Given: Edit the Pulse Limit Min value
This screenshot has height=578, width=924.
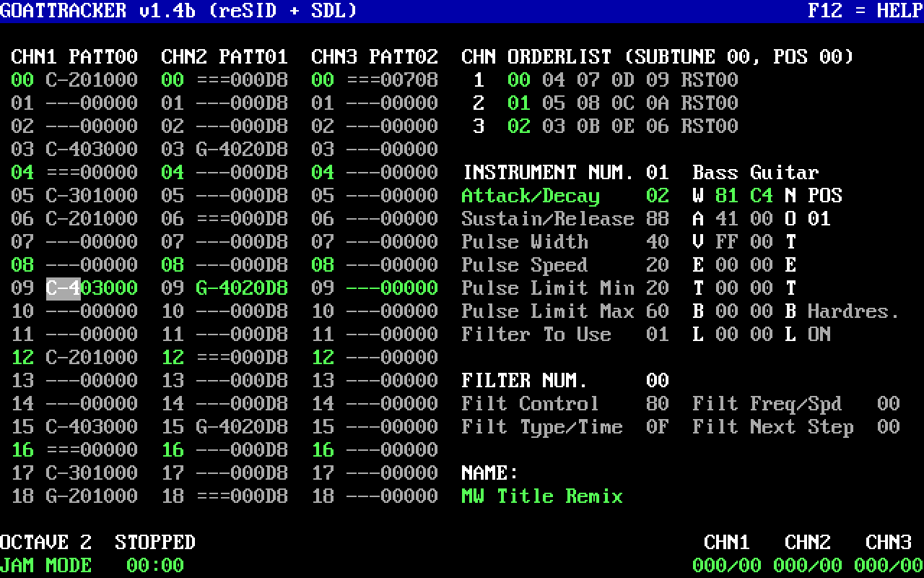Looking at the screenshot, I should pos(658,288).
